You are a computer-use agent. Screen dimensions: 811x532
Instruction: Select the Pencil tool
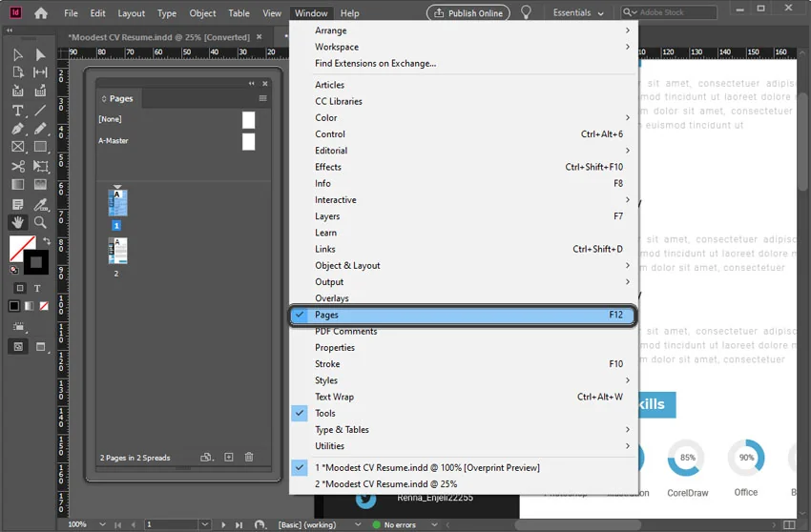[40, 129]
